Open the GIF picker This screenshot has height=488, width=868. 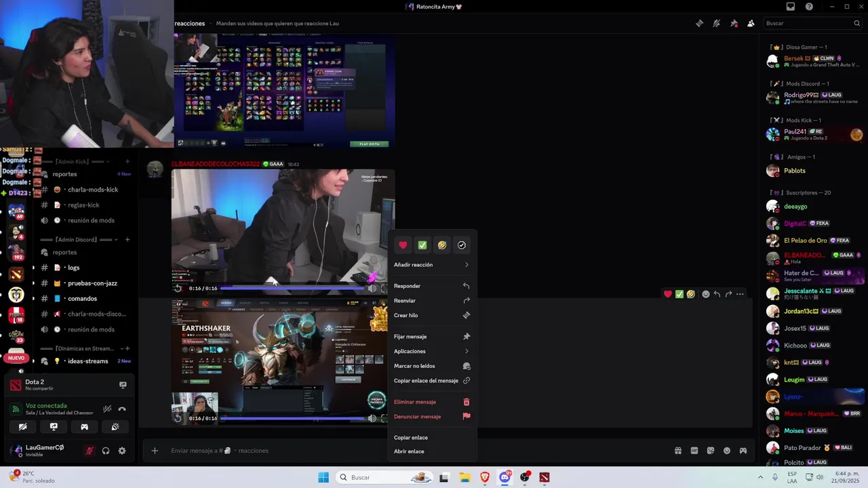[x=694, y=451]
